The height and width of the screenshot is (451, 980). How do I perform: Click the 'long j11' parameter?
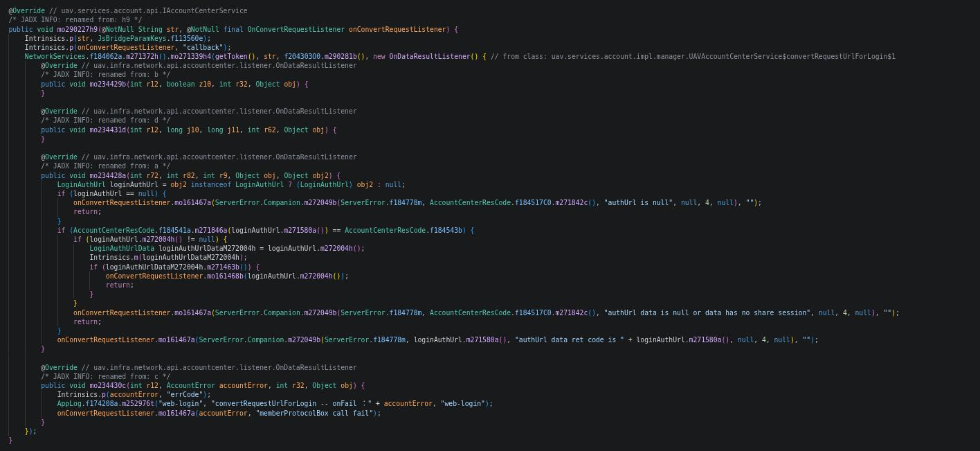tap(224, 130)
